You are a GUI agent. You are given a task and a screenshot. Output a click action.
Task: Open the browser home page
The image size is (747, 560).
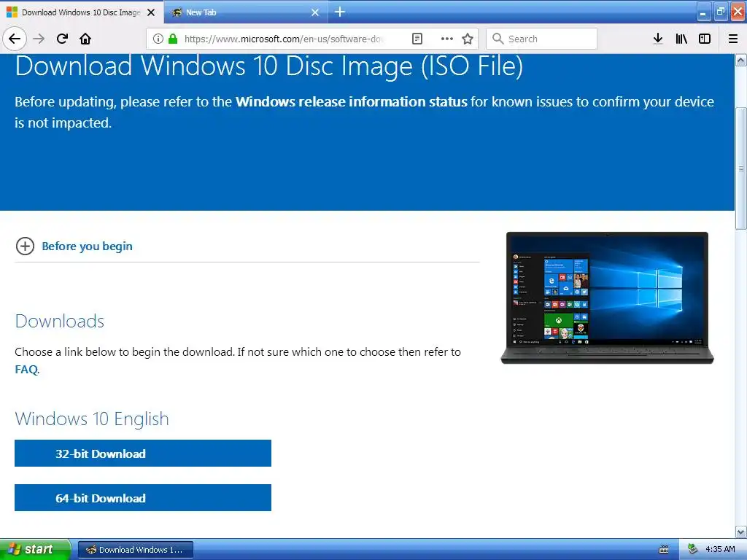(x=85, y=39)
